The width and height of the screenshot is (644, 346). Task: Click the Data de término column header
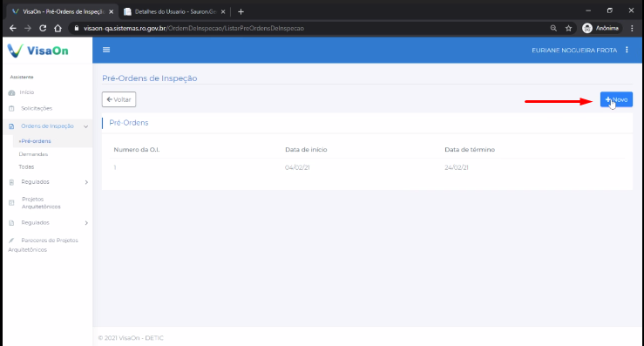point(470,150)
